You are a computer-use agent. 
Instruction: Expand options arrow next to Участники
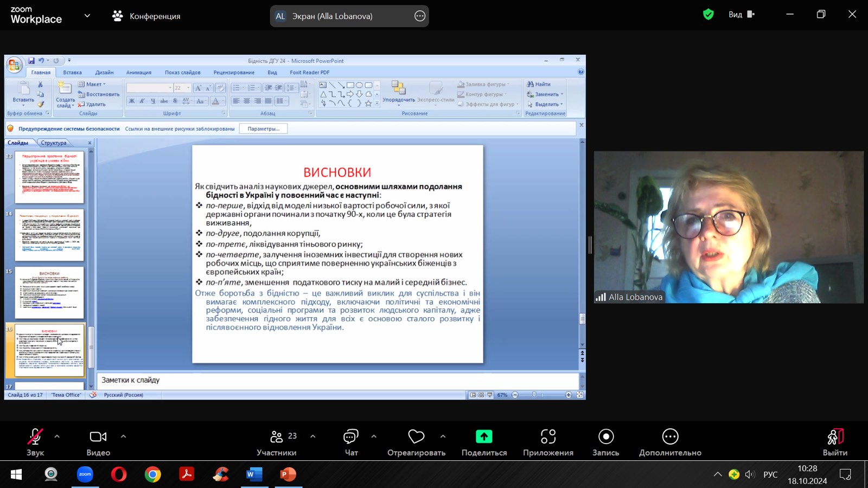(x=312, y=436)
